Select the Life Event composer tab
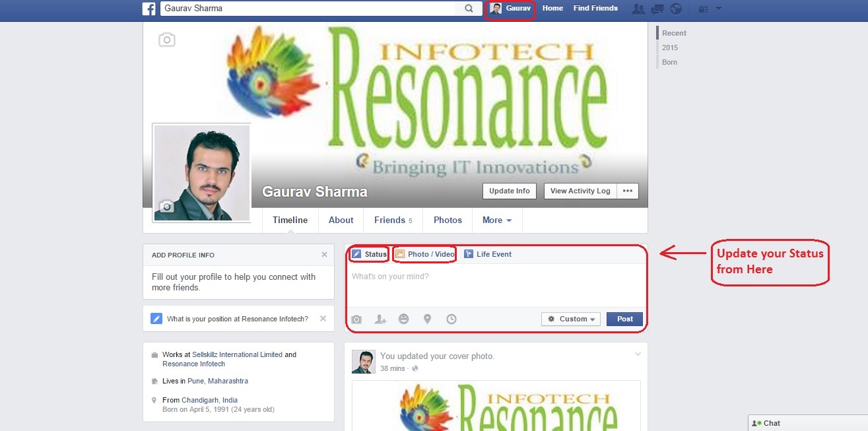The width and height of the screenshot is (868, 431). pos(487,254)
